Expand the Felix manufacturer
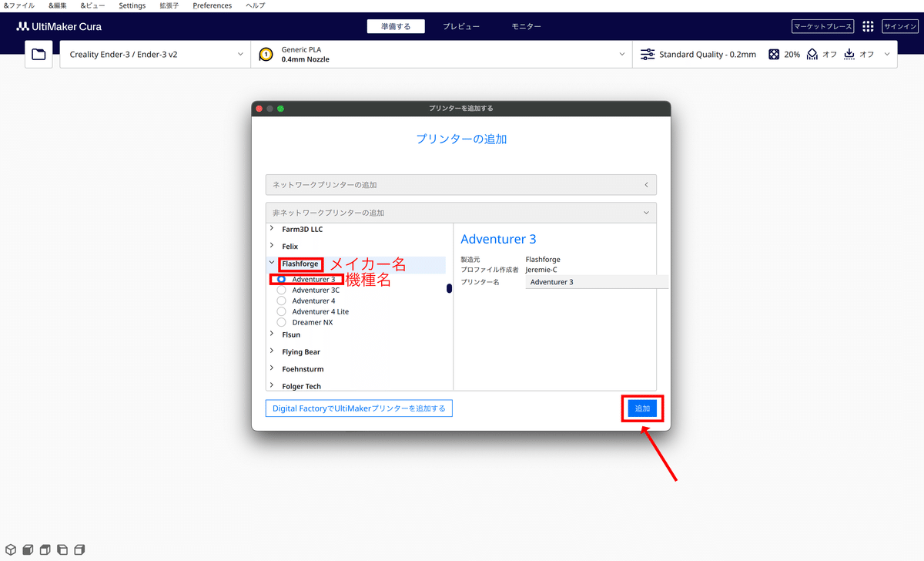The height and width of the screenshot is (561, 924). click(x=272, y=246)
